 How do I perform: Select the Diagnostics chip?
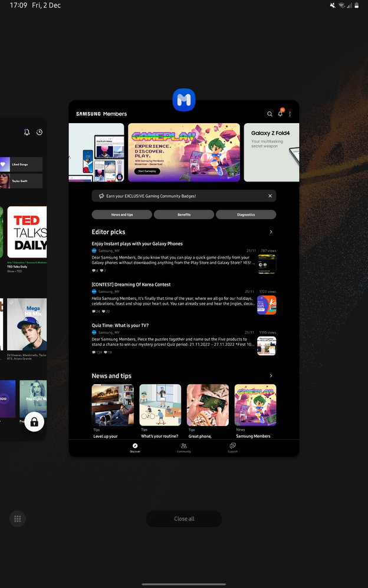pos(246,214)
